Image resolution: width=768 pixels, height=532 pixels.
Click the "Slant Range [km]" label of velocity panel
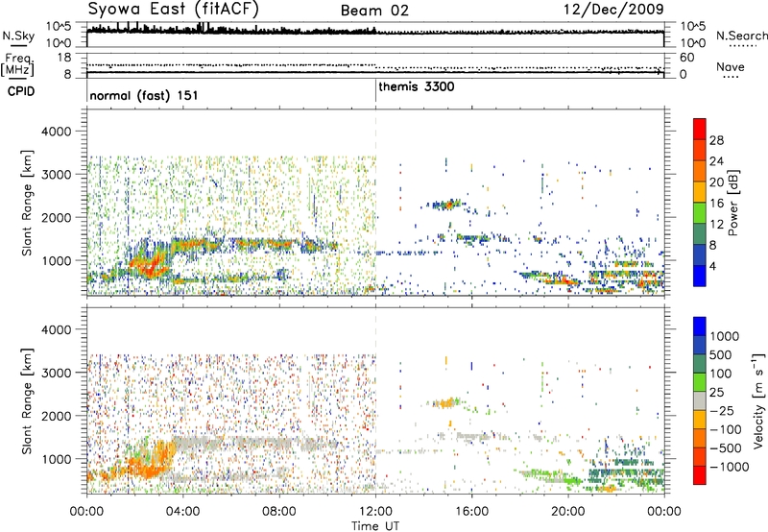coord(27,400)
